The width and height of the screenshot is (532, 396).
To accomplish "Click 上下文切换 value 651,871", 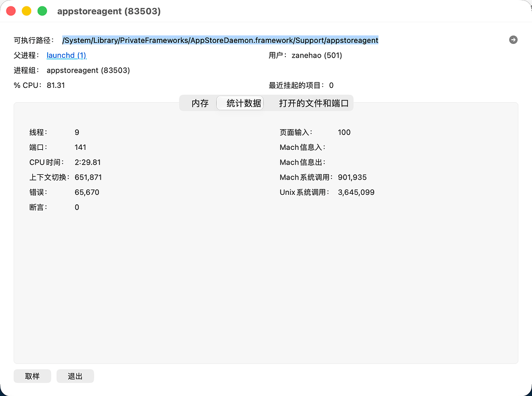I will pos(88,177).
